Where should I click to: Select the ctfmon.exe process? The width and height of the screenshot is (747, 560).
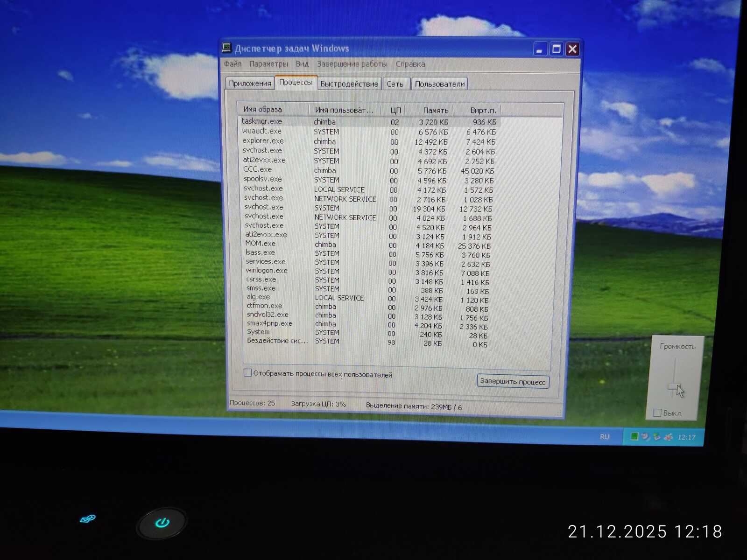(x=369, y=307)
